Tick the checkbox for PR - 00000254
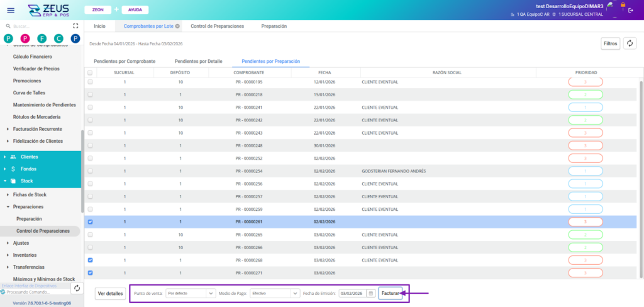The width and height of the screenshot is (644, 307). coord(90,170)
